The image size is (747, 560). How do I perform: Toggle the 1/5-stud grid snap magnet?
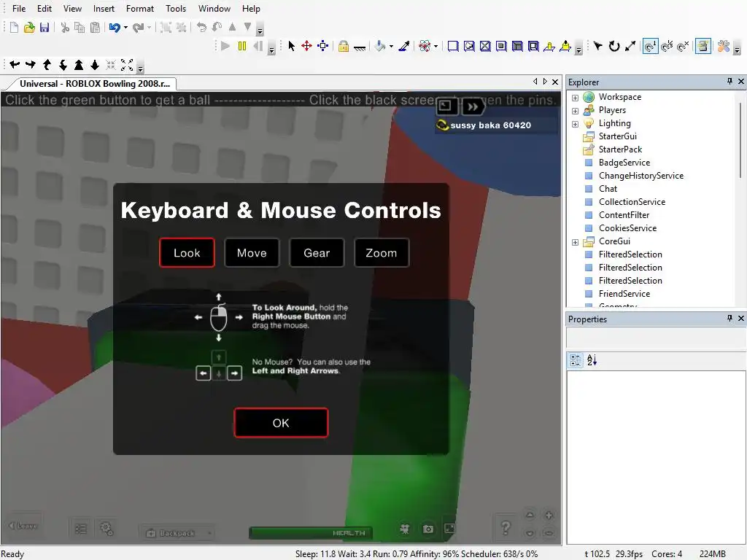[667, 46]
